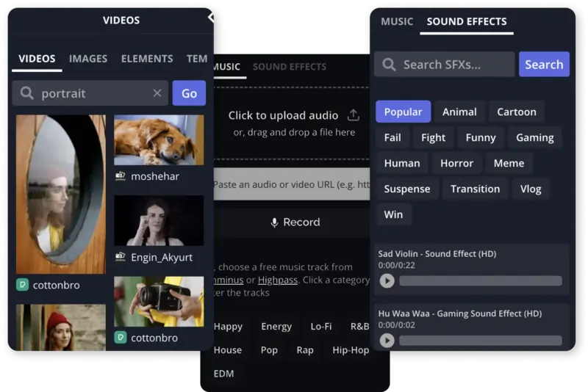Screen dimensions: 588x392
Task: Click the microphone Record button
Action: point(295,222)
